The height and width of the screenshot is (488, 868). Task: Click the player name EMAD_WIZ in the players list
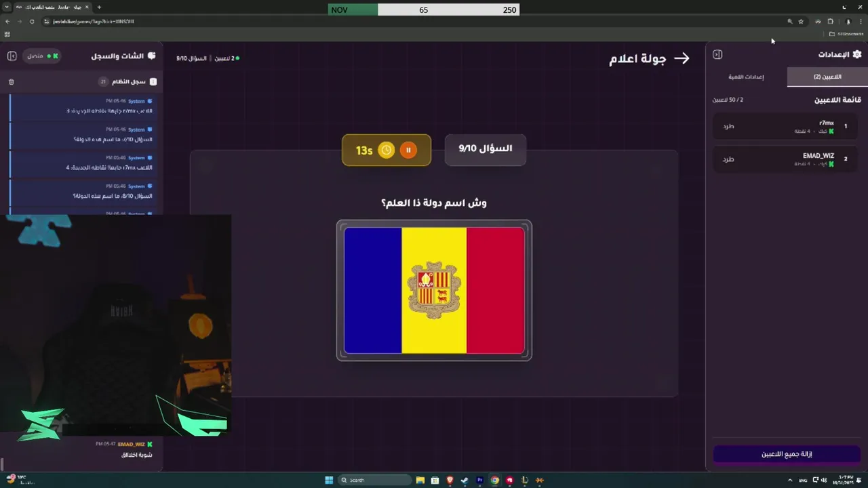(818, 156)
